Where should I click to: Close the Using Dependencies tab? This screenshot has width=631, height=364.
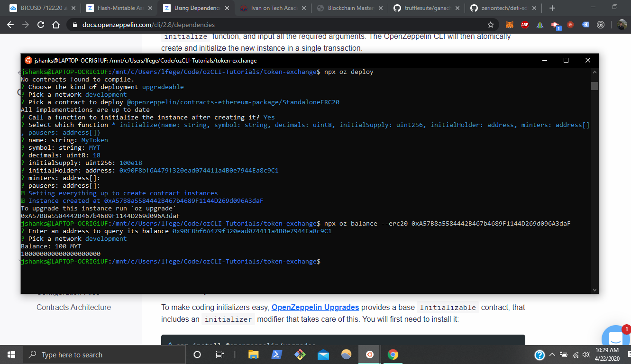pyautogui.click(x=227, y=8)
